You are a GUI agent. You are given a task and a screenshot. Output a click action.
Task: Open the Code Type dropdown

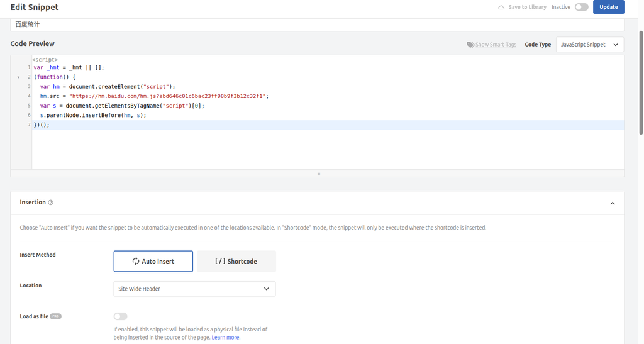(589, 44)
